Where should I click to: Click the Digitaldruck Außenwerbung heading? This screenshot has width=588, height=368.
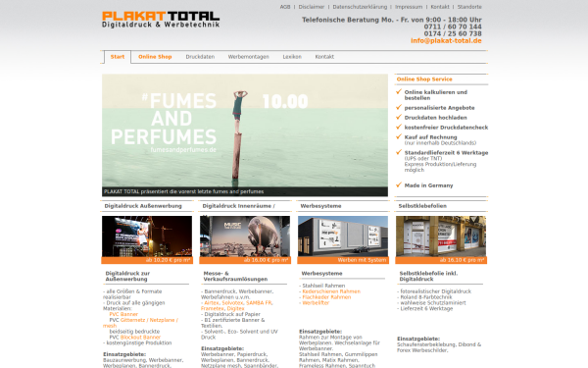click(143, 206)
